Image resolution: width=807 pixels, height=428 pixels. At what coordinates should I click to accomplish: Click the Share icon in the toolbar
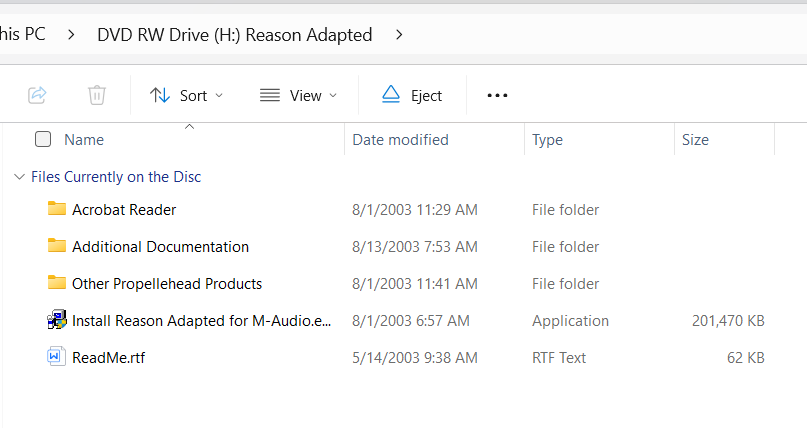pos(37,95)
